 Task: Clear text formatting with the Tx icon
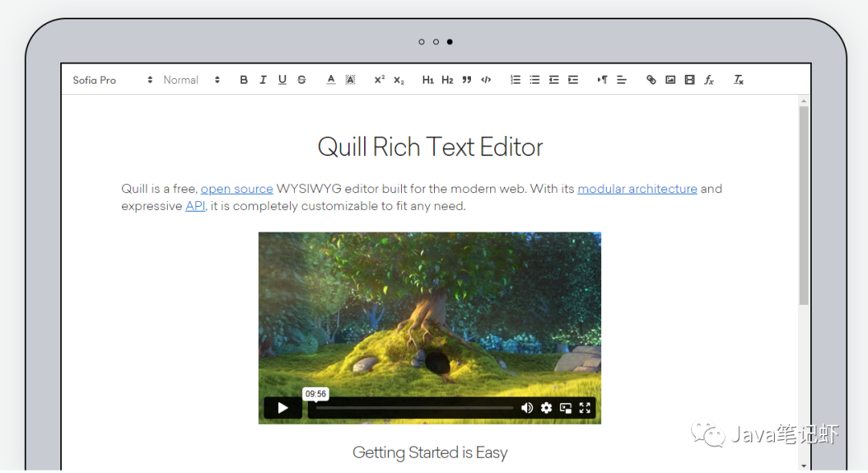coord(739,80)
